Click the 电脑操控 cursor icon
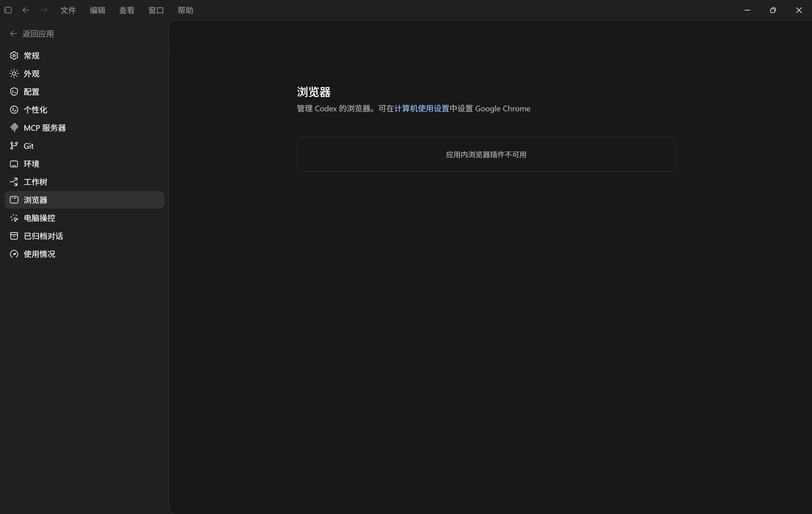812x514 pixels. (x=14, y=218)
